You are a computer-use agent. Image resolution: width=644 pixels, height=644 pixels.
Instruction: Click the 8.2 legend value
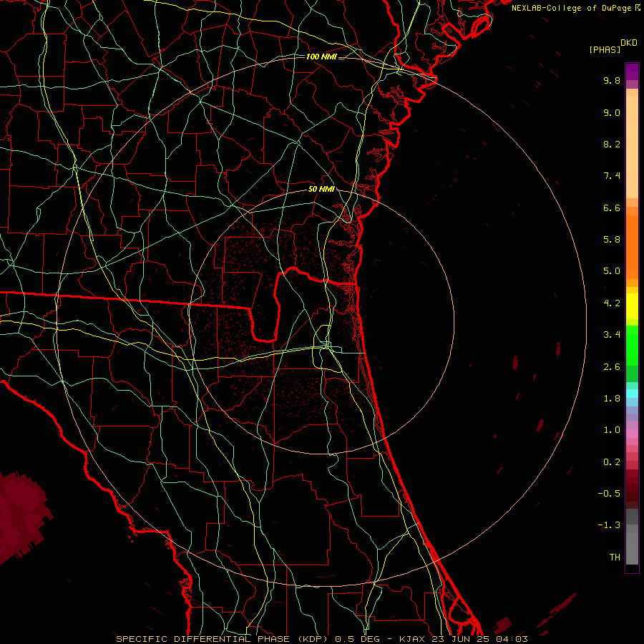(612, 144)
